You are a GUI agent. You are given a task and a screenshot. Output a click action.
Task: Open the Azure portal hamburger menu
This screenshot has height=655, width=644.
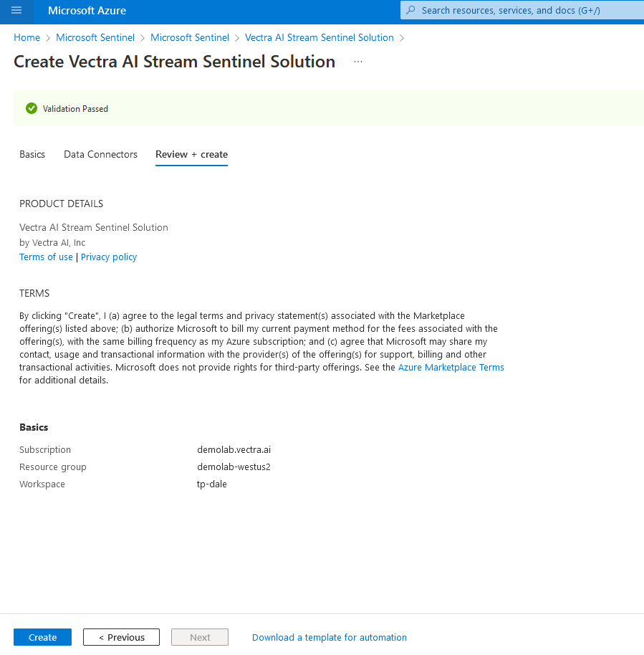point(16,11)
